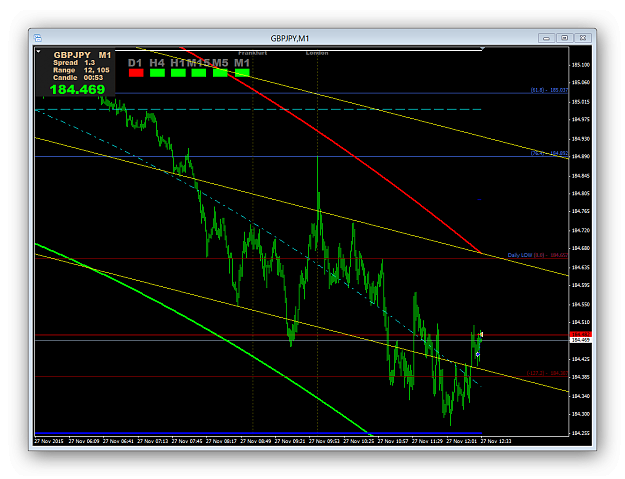The image size is (625, 479).
Task: Click the 184.340 price axis label
Action: click(x=581, y=396)
